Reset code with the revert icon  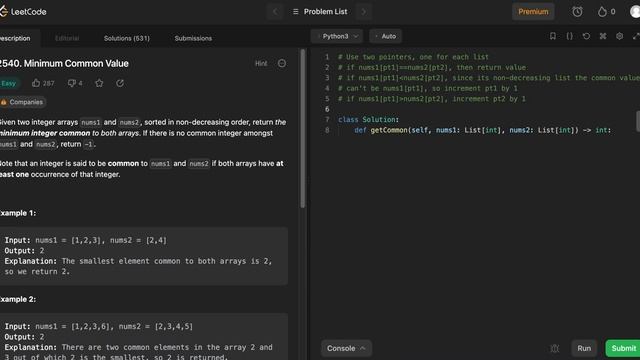(x=586, y=36)
